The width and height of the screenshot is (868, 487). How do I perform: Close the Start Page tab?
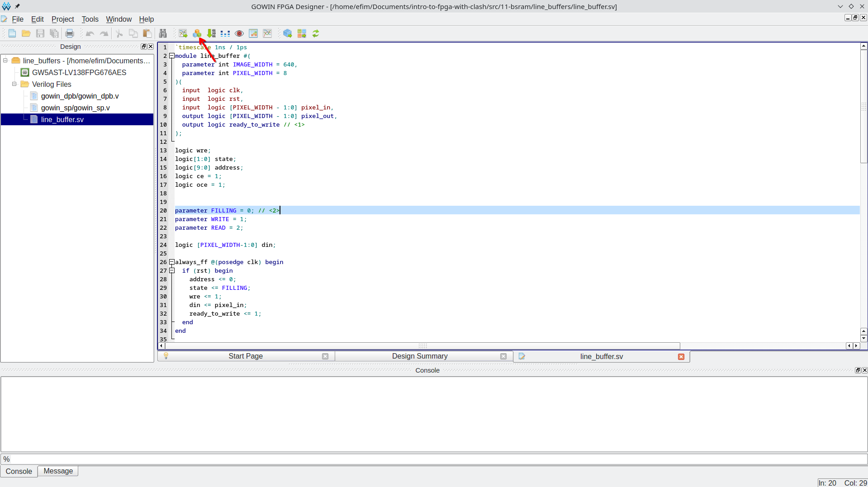(x=325, y=356)
